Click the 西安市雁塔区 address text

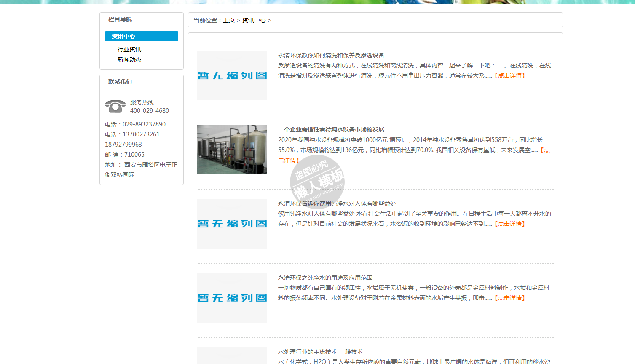tap(141, 170)
